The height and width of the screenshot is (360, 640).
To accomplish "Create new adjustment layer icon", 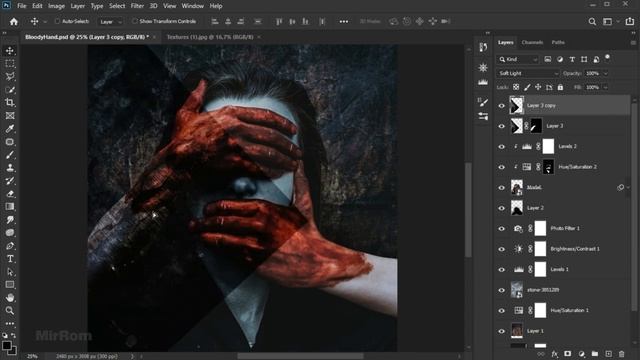I will (581, 354).
